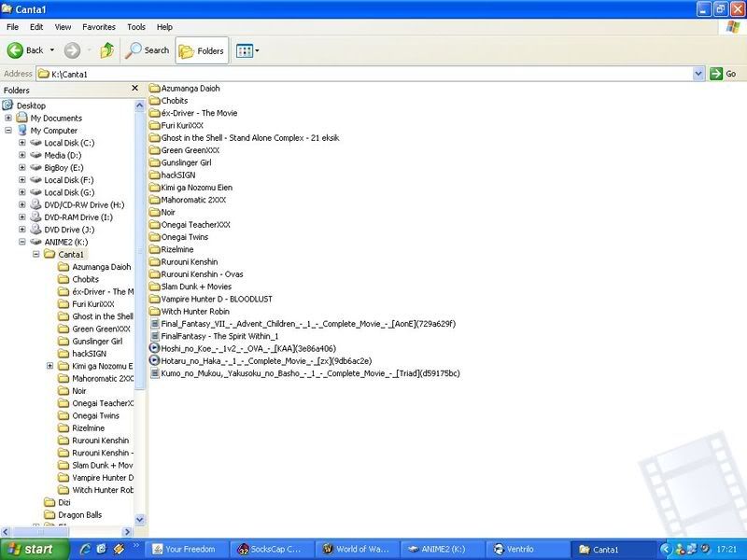747x560 pixels.
Task: Click Folders pane scroll down arrow
Action: coord(139,520)
